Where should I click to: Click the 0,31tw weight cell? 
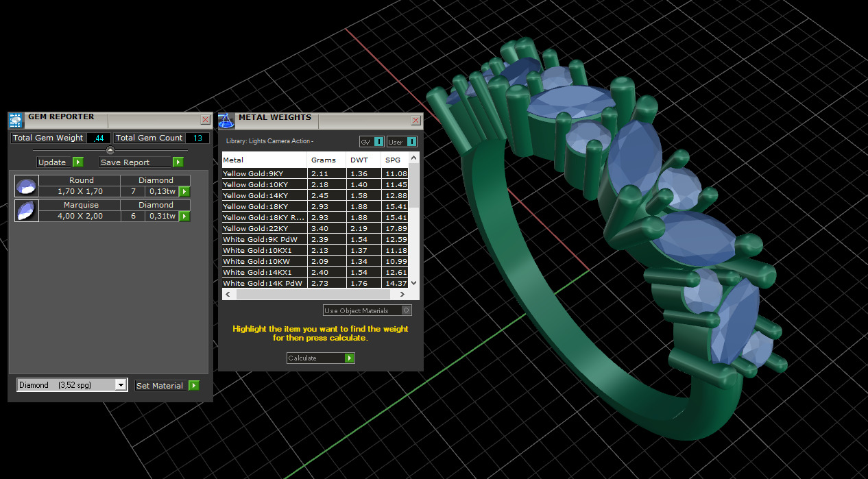tap(162, 217)
